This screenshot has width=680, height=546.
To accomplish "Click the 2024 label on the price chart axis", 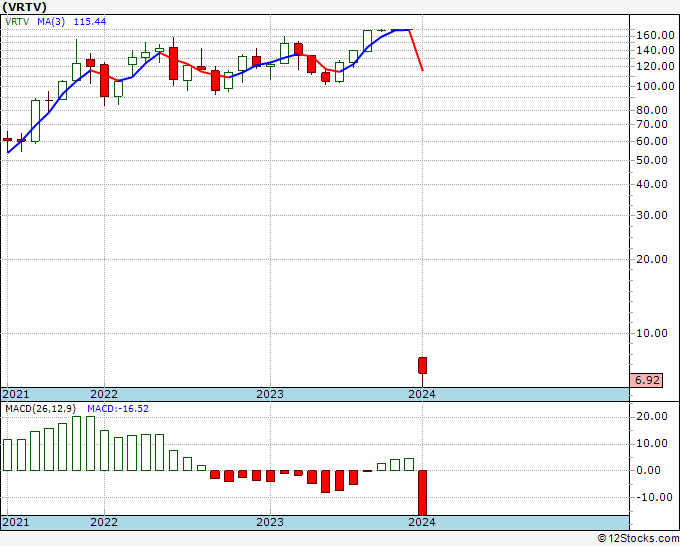I will (422, 394).
